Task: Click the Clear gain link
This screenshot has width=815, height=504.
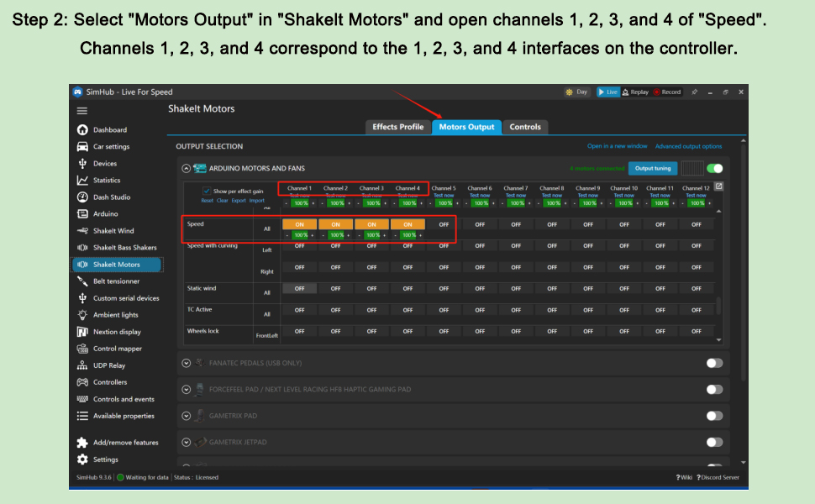Action: [223, 201]
